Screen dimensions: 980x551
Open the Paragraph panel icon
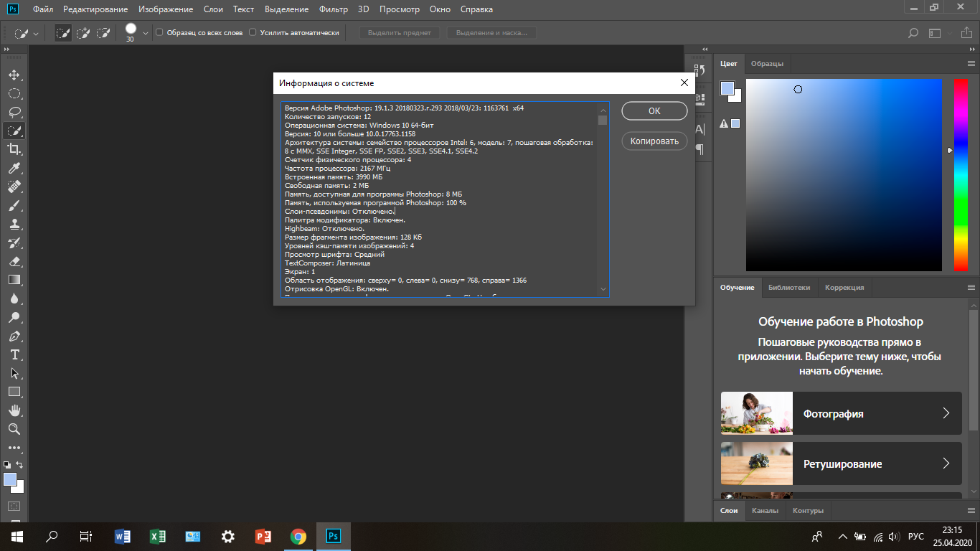point(700,149)
